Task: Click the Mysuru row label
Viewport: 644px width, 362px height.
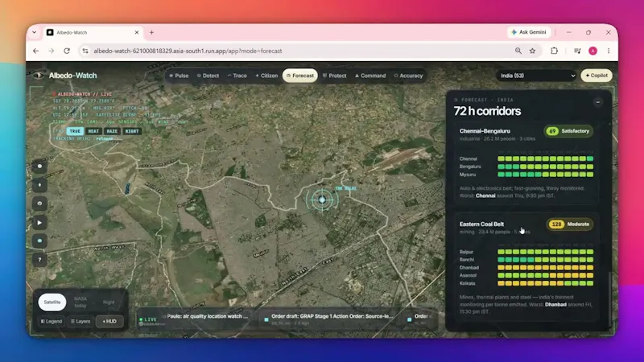Action: (x=468, y=175)
